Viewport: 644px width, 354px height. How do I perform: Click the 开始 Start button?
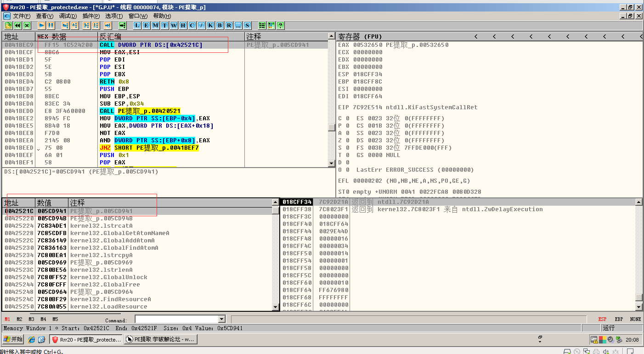[x=13, y=339]
